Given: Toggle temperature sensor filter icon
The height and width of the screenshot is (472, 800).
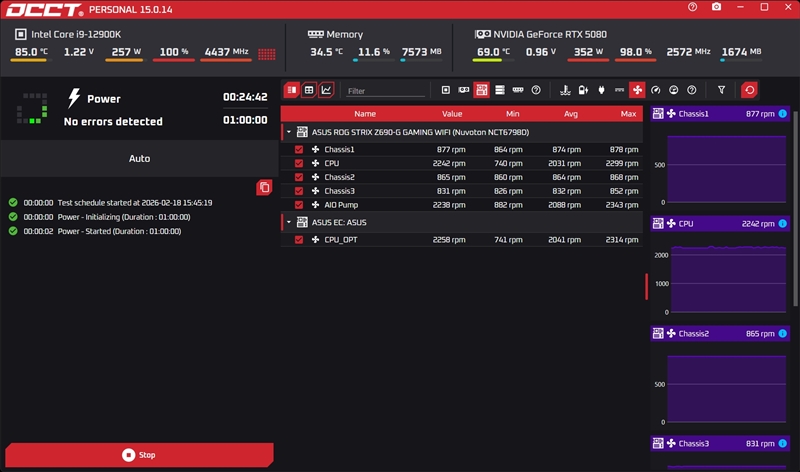Looking at the screenshot, I should coord(565,90).
